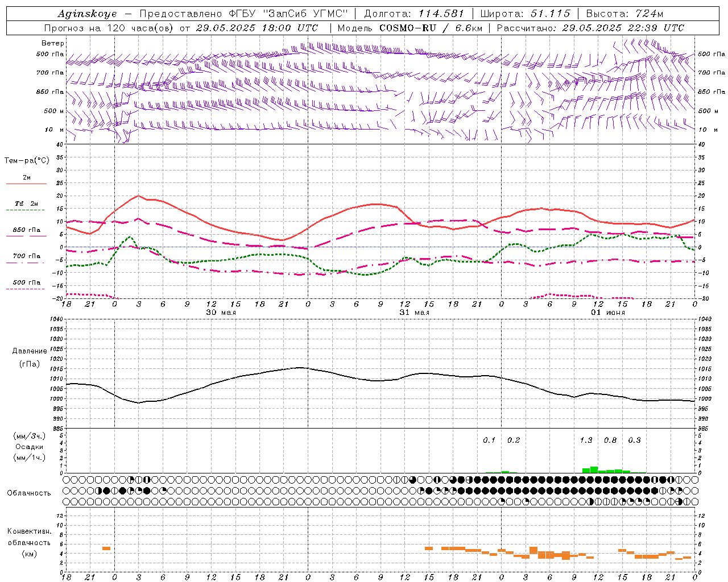Click the Давление pressure panel label
This screenshot has height=582, width=728.
[x=30, y=351]
